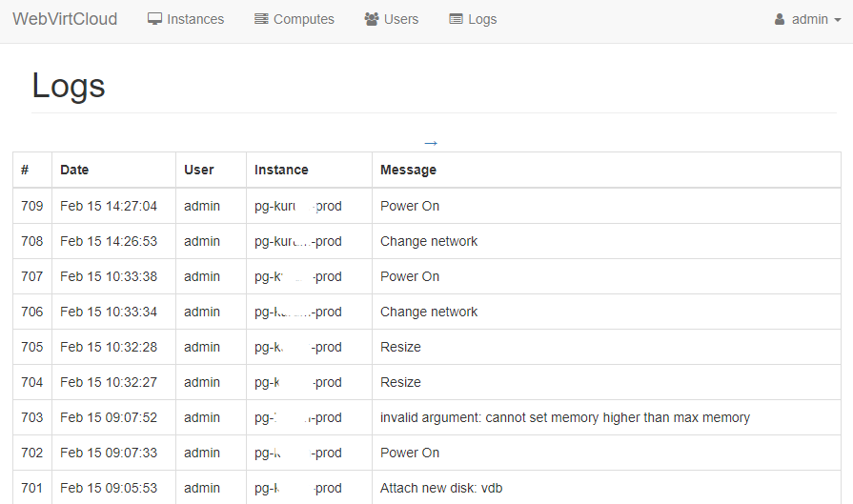Open the Users page
Screen dimensions: 853x504
401,19
